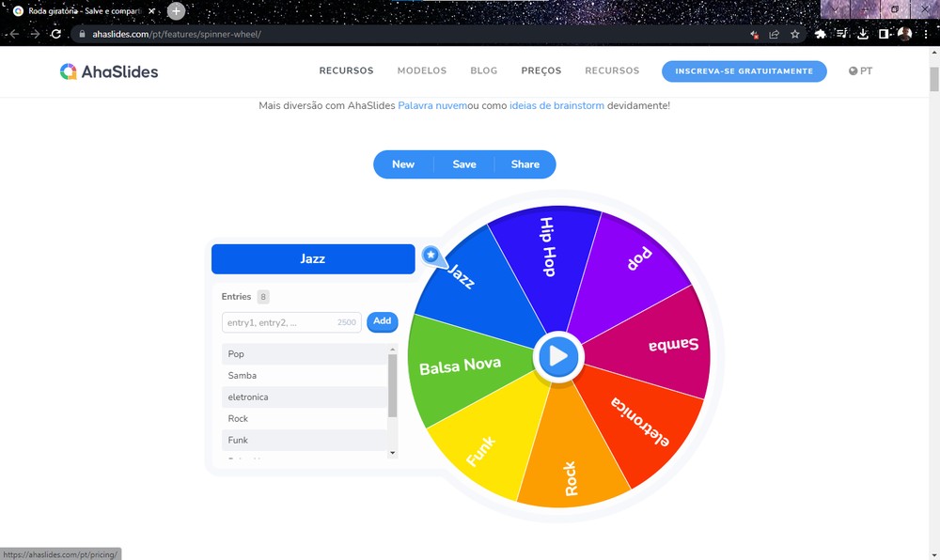This screenshot has width=940, height=560.
Task: Open the side panel icon in Chrome toolbar
Action: coord(885,34)
